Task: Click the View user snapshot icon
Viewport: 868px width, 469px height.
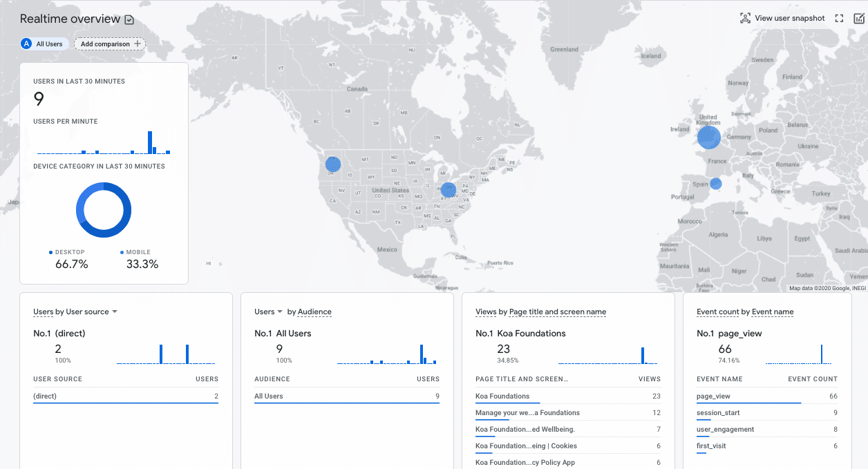Action: tap(745, 18)
